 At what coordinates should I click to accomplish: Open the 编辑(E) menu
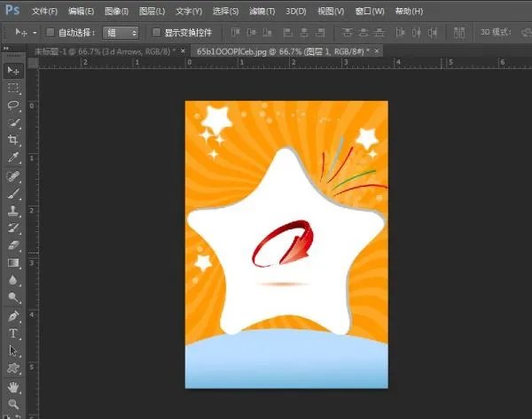pyautogui.click(x=81, y=12)
